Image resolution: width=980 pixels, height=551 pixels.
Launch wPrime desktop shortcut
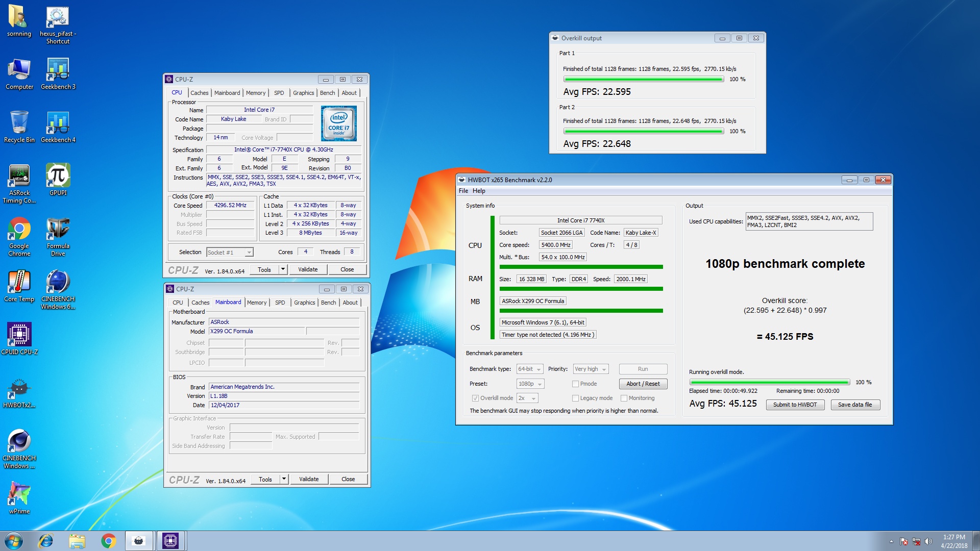19,498
